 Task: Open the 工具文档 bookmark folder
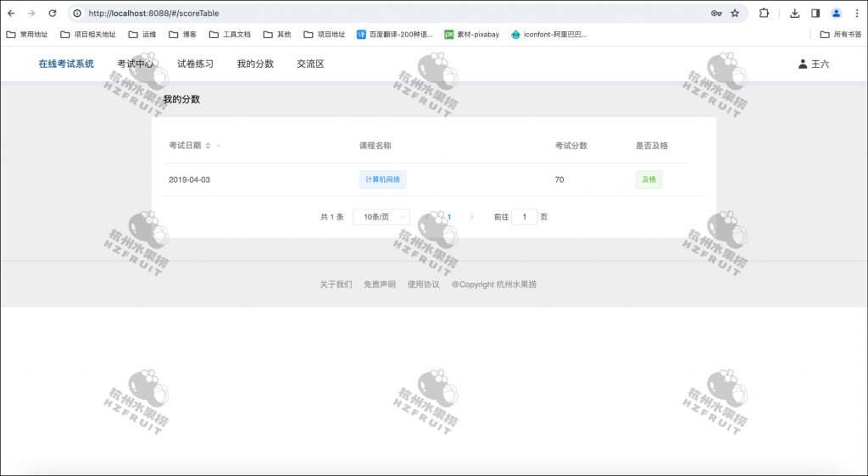tap(230, 34)
